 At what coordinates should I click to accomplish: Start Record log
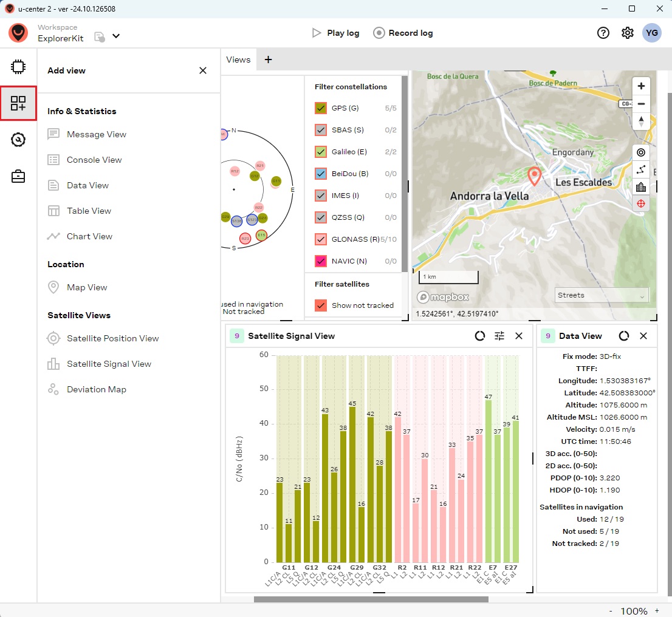tap(403, 33)
